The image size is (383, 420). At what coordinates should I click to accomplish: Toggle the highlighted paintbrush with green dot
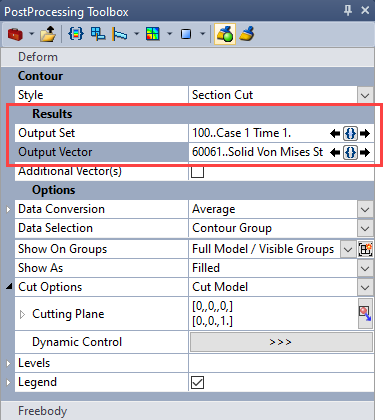[x=225, y=34]
